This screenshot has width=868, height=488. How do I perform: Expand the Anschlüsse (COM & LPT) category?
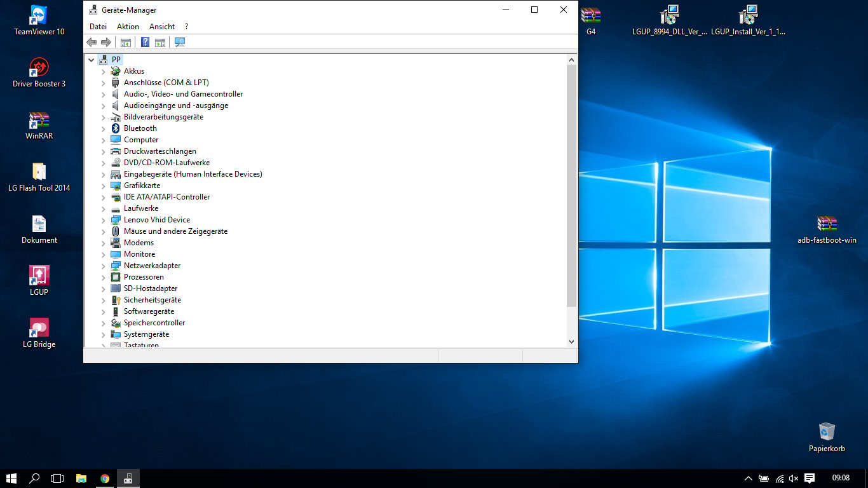(x=104, y=83)
